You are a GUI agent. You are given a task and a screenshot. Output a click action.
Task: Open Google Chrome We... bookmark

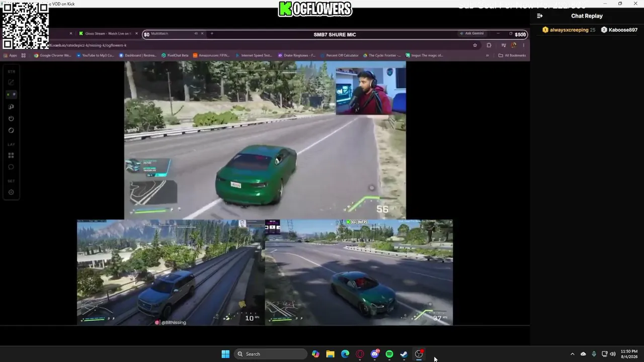[52, 55]
